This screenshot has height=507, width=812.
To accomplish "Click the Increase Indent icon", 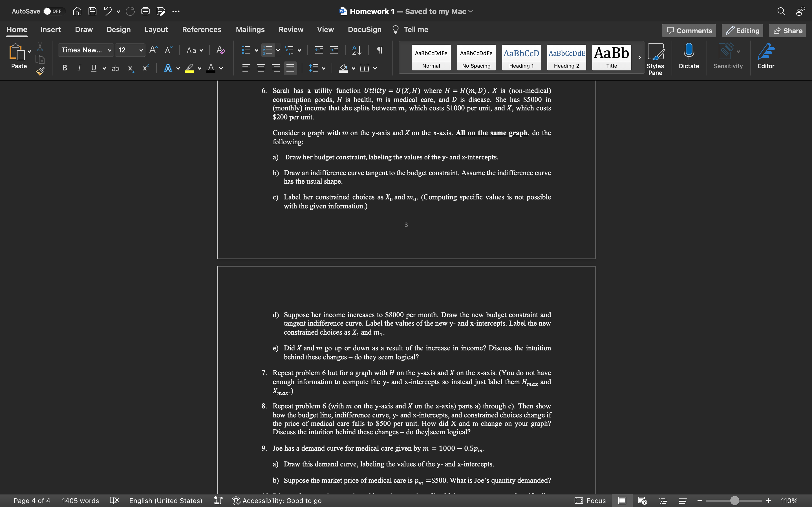I will [x=334, y=50].
